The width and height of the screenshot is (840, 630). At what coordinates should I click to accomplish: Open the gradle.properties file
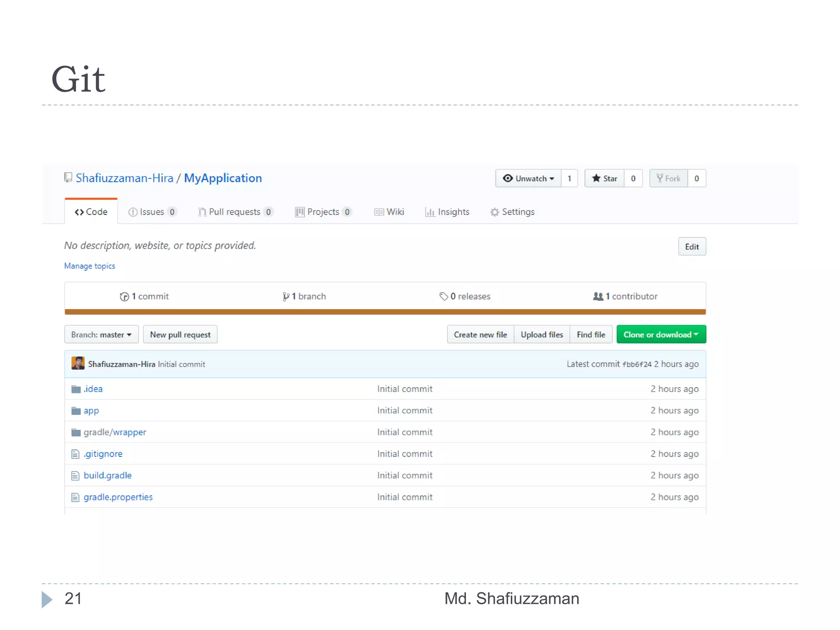coord(118,497)
